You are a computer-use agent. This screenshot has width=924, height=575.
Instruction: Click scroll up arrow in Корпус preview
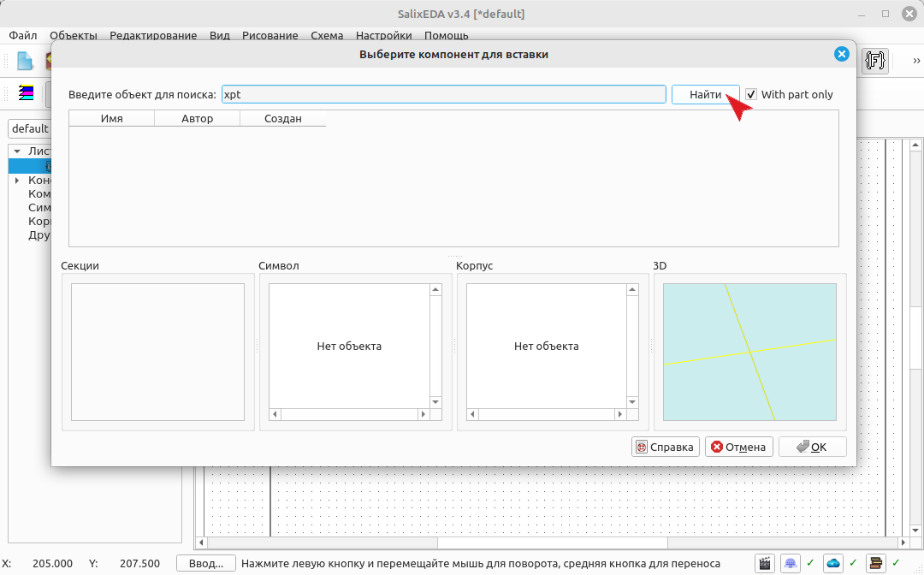pyautogui.click(x=632, y=290)
